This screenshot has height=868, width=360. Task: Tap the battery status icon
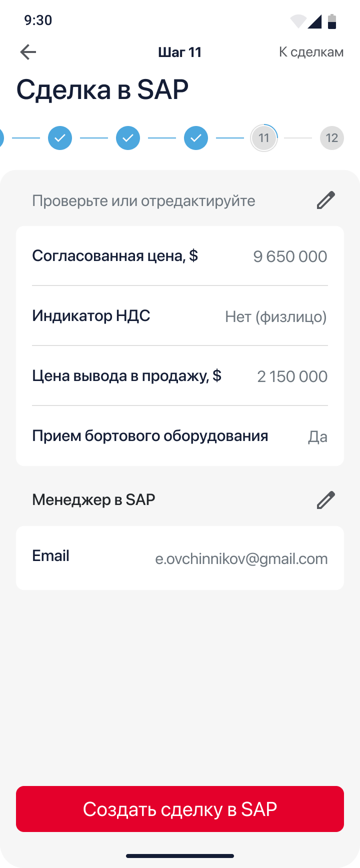coord(332,21)
